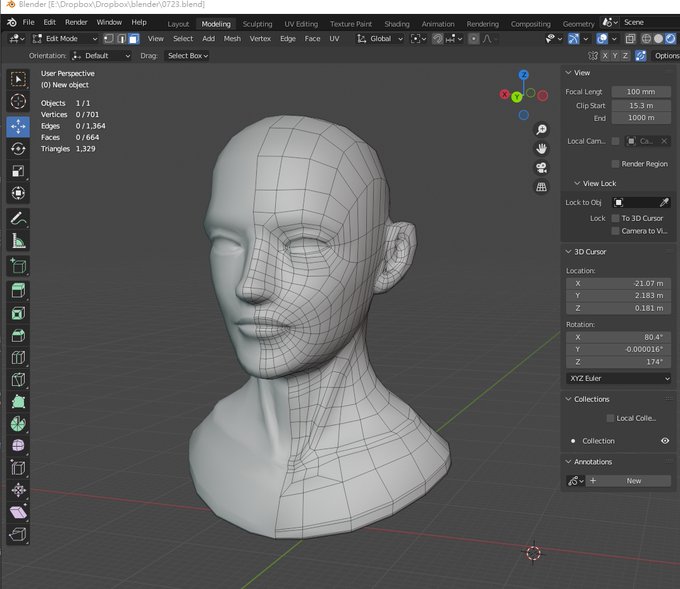The image size is (680, 589).
Task: Toggle camera view with the camera icon
Action: click(542, 167)
